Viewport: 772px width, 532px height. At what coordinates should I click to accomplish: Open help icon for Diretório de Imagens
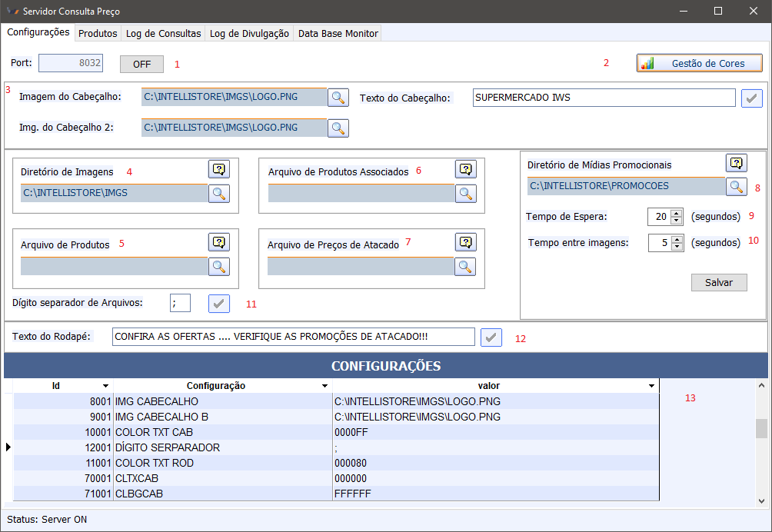tap(219, 169)
